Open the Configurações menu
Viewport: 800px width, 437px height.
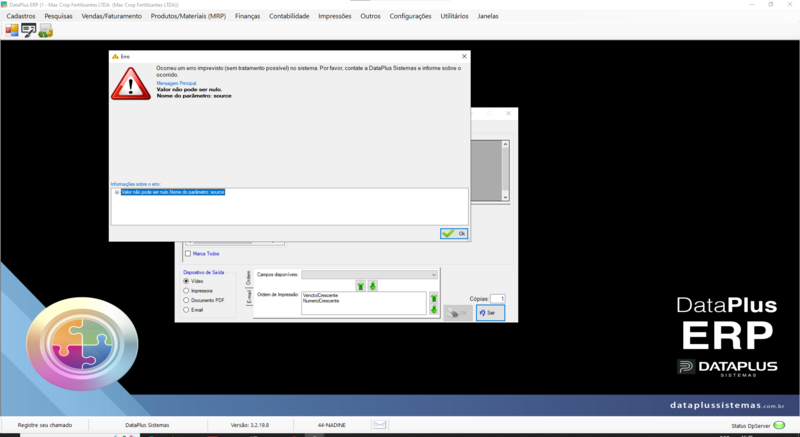[410, 16]
